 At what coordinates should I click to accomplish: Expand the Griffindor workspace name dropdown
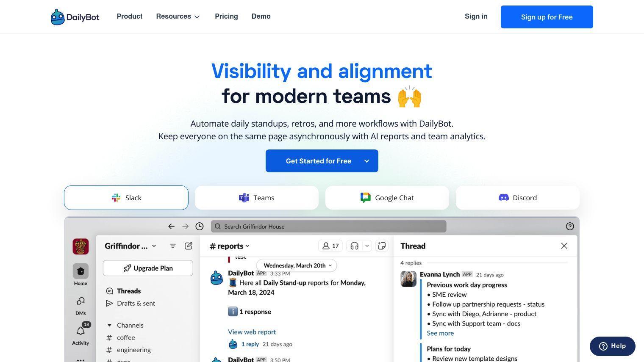tap(130, 246)
